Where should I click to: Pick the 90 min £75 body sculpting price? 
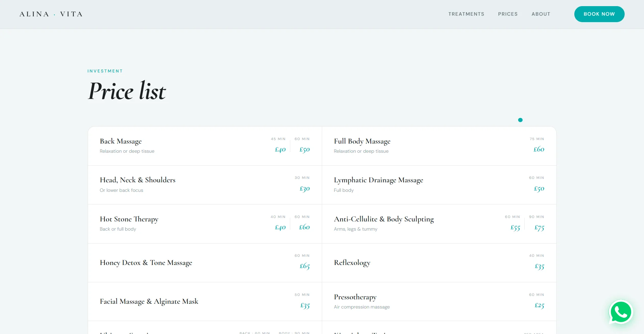[x=539, y=228]
